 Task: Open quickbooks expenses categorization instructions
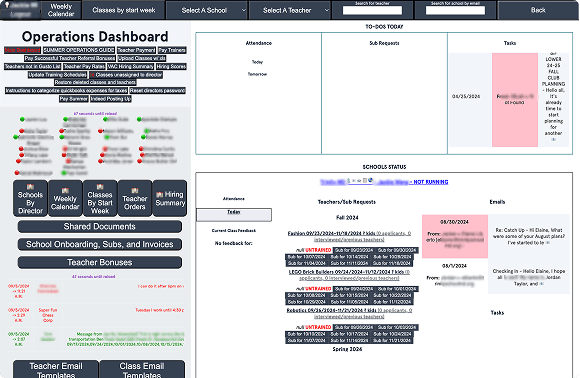66,90
